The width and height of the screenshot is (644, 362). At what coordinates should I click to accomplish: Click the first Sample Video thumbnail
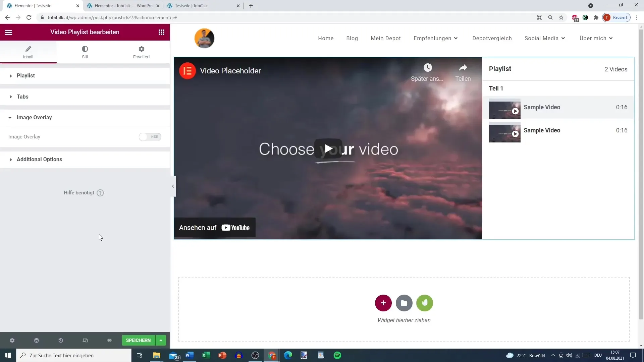(x=505, y=110)
